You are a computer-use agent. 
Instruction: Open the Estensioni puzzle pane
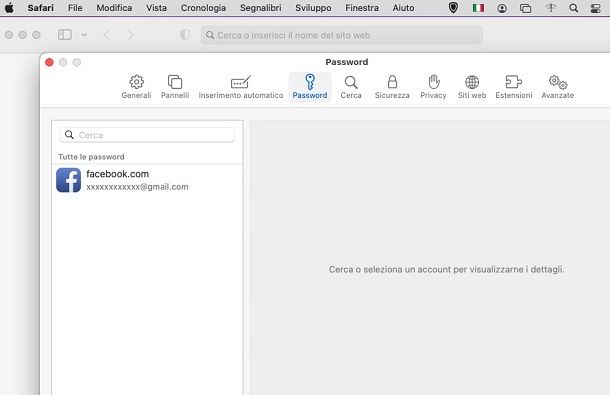(514, 87)
